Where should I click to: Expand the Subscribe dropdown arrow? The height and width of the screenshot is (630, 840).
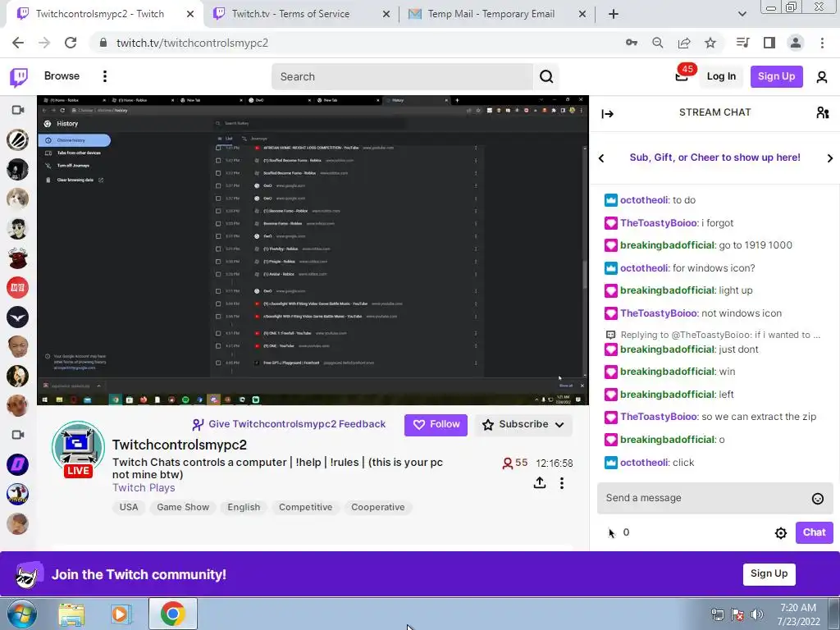559,425
